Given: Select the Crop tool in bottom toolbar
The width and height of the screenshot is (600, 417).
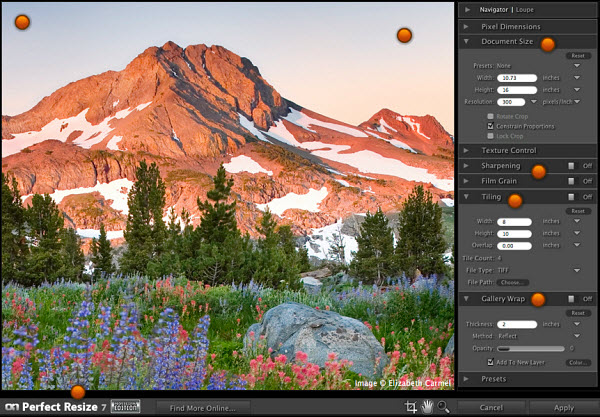Looking at the screenshot, I should (x=411, y=407).
